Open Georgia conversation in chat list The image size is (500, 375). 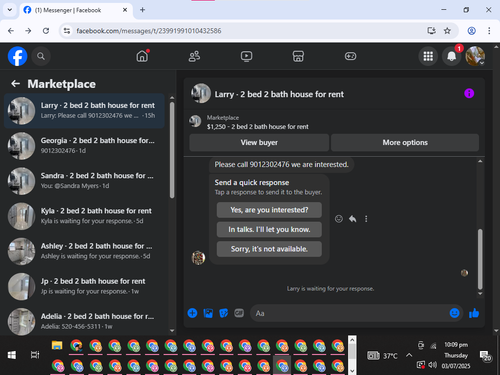(84, 146)
